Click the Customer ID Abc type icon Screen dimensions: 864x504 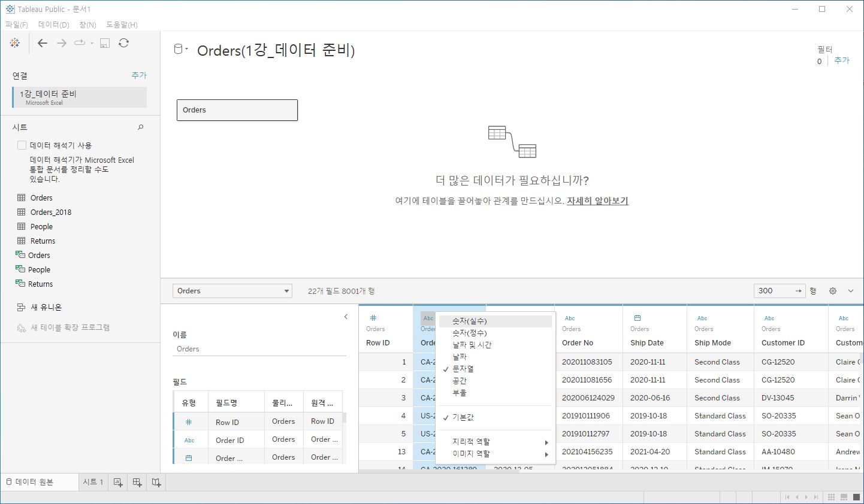[x=769, y=318]
